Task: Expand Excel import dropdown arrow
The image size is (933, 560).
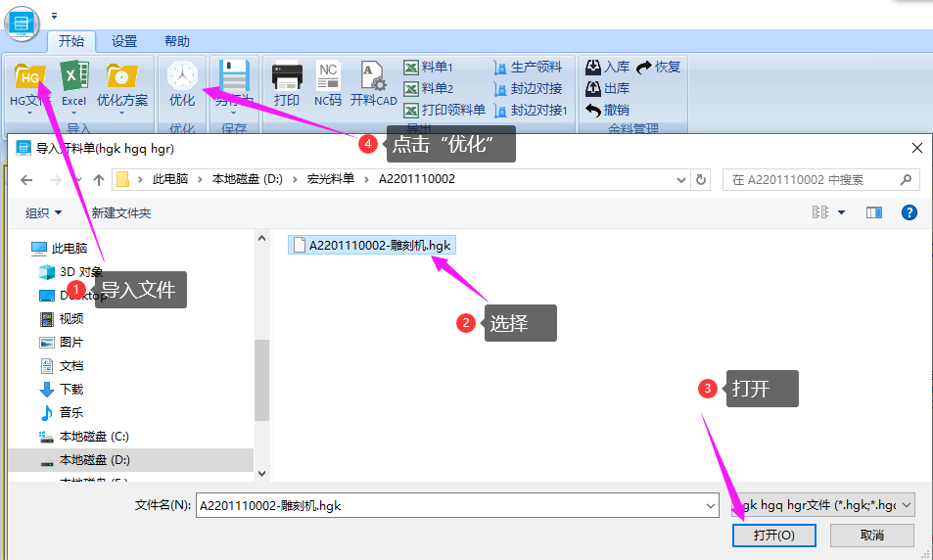Action: click(73, 113)
